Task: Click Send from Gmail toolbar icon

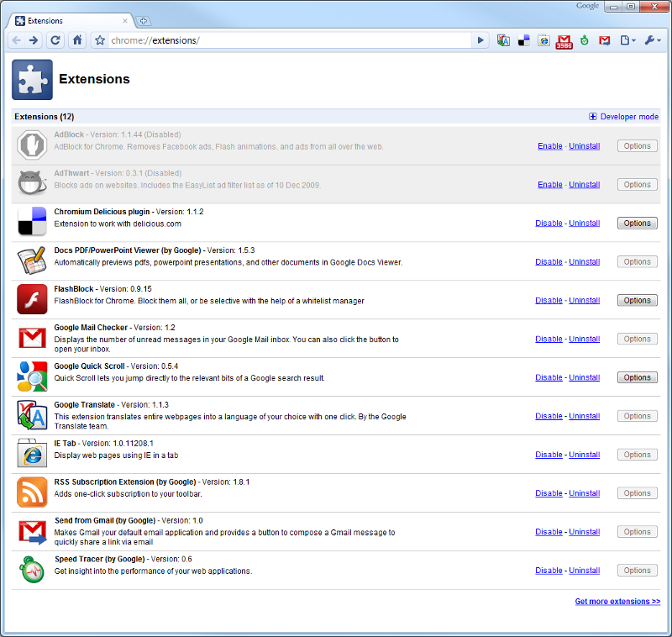Action: [605, 40]
